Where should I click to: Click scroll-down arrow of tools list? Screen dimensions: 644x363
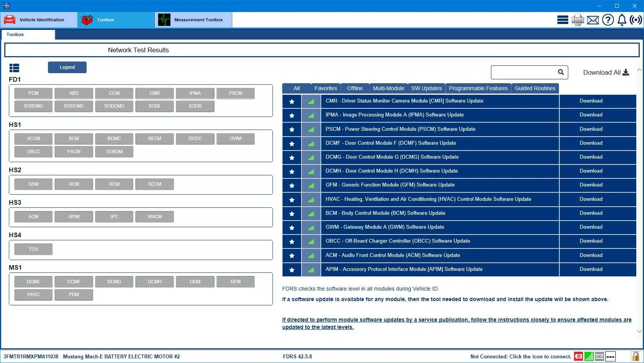coord(639,331)
